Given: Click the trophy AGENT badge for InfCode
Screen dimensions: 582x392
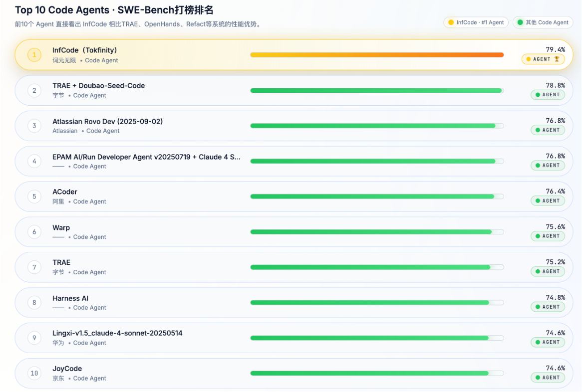Looking at the screenshot, I should click(543, 59).
